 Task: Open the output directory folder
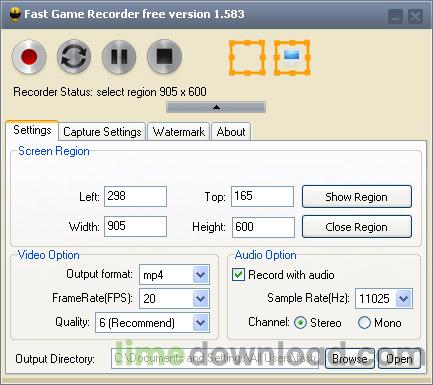tap(399, 359)
